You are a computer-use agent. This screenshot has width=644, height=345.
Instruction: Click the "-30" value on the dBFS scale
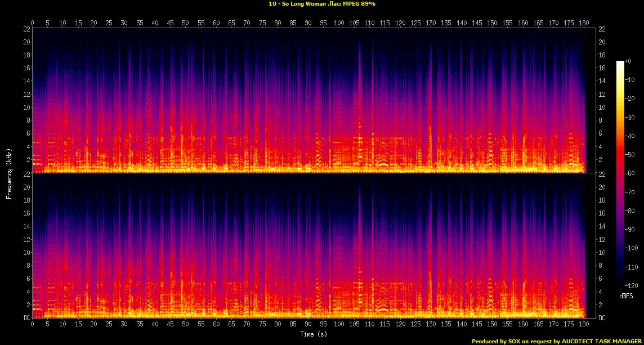coord(629,117)
